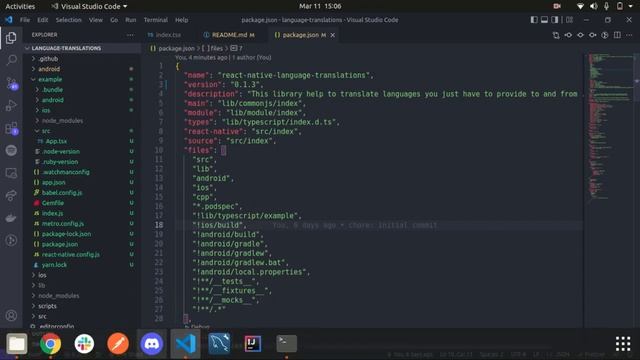Open react-native.config.js in the explorer
640x360 pixels.
[82, 254]
